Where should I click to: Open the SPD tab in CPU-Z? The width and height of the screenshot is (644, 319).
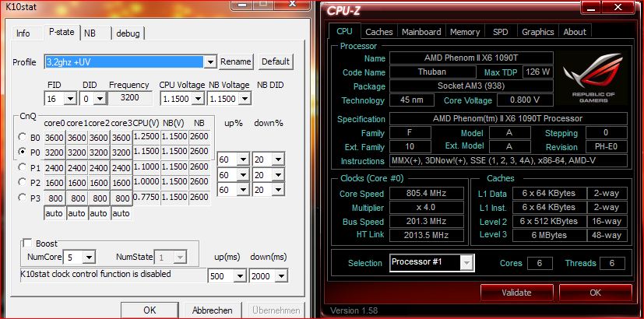pyautogui.click(x=500, y=32)
